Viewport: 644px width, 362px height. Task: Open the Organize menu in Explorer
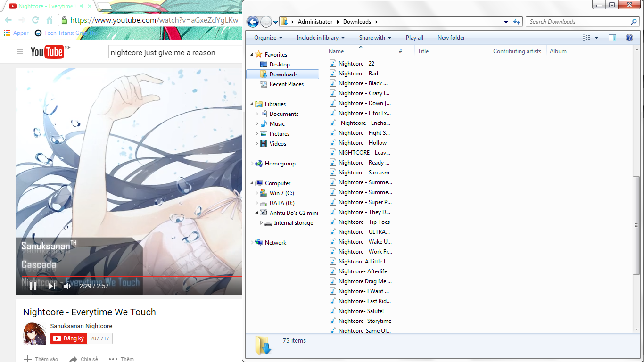click(268, 38)
